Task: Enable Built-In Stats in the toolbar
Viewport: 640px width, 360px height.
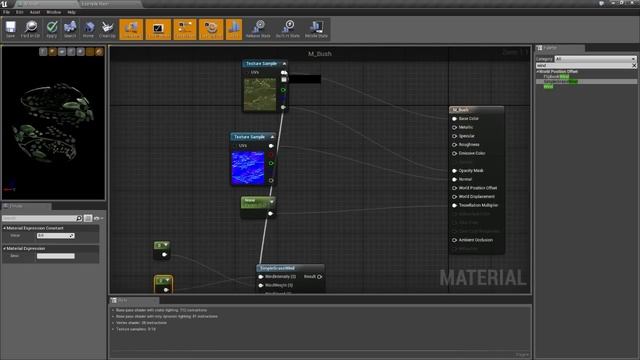Action: 288,29
